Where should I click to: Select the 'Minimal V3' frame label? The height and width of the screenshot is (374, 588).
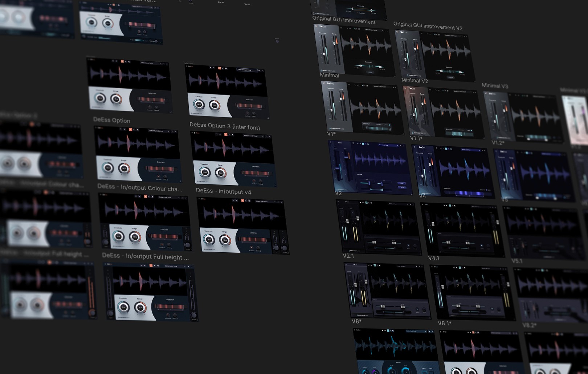[x=495, y=86]
